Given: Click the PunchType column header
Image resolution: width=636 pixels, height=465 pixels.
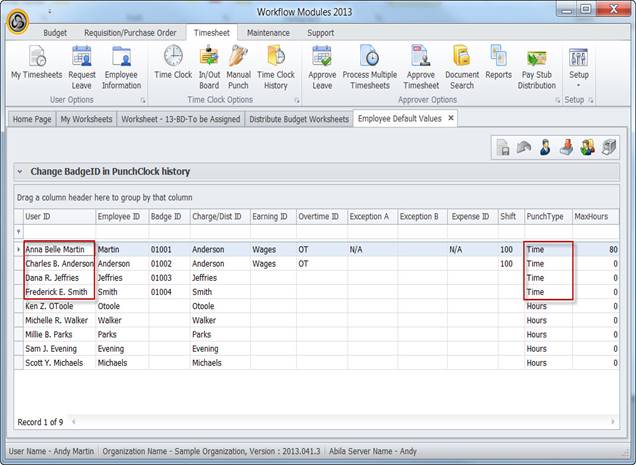Looking at the screenshot, I should pos(545,216).
